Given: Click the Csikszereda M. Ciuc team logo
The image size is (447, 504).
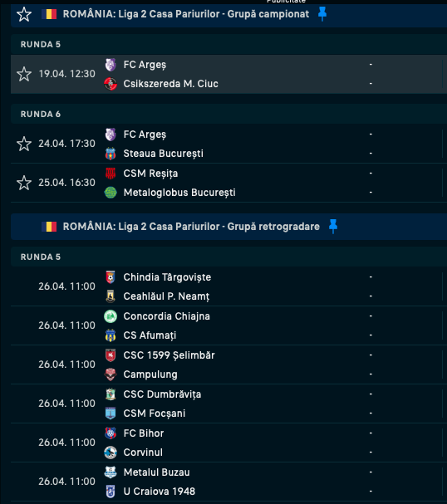Looking at the screenshot, I should click(x=111, y=84).
